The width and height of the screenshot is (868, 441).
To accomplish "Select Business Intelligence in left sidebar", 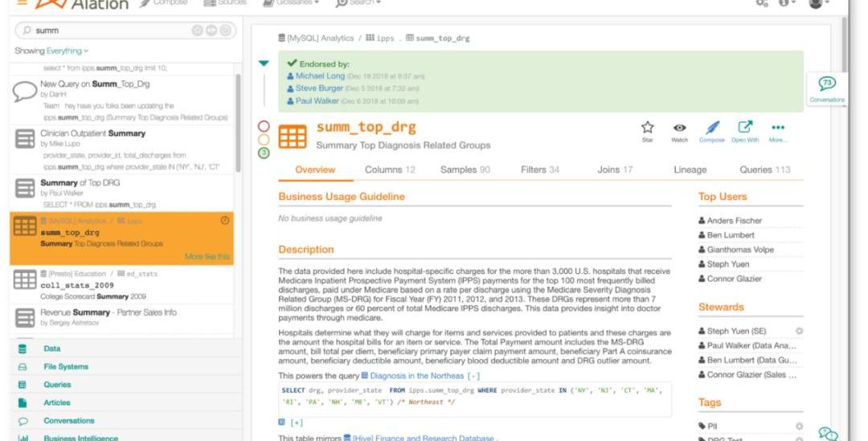I will pos(80,438).
